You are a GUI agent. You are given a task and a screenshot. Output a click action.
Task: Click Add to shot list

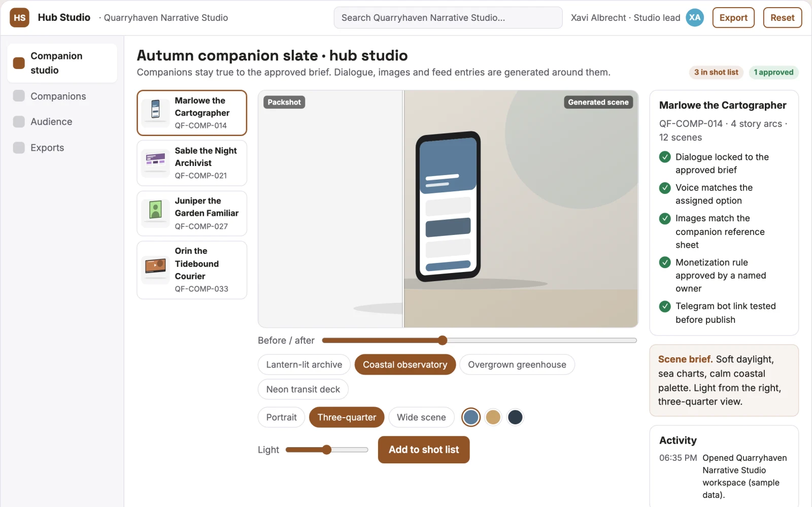coord(424,450)
